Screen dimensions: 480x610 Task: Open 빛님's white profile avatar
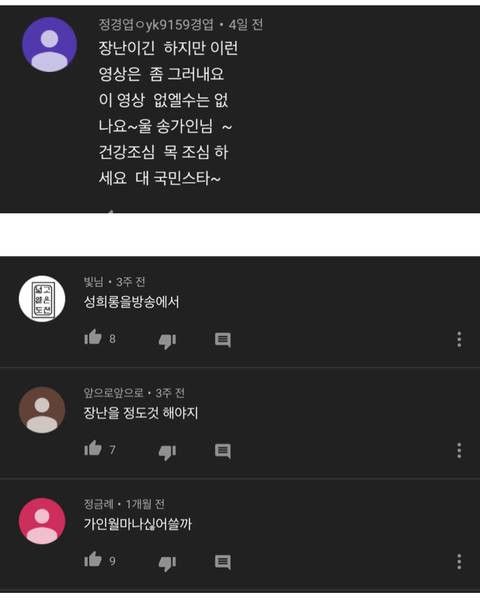[42, 299]
